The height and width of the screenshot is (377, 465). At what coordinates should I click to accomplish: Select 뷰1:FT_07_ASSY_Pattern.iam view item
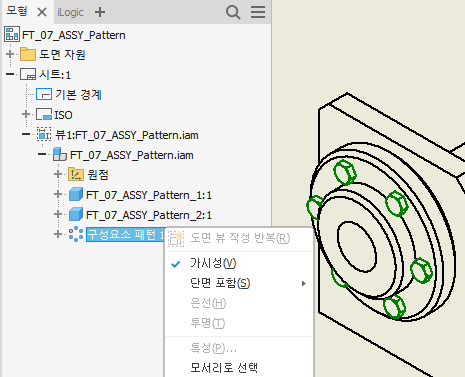click(x=127, y=135)
